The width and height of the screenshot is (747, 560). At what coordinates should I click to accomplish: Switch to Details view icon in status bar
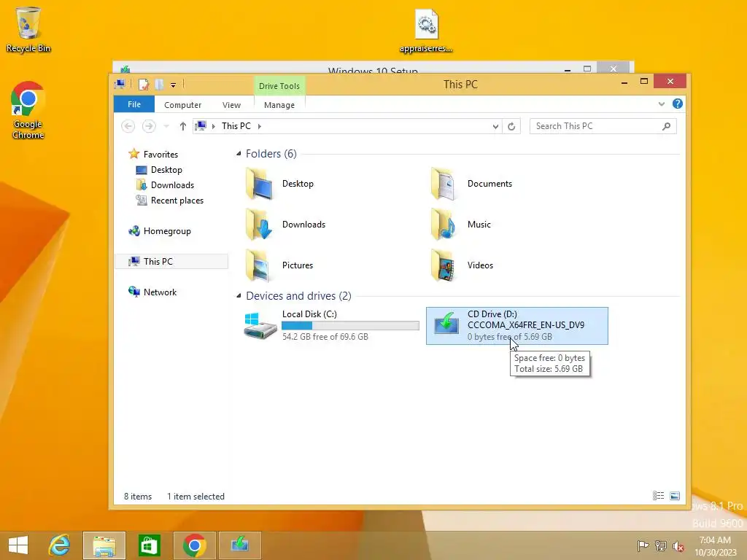click(x=659, y=496)
